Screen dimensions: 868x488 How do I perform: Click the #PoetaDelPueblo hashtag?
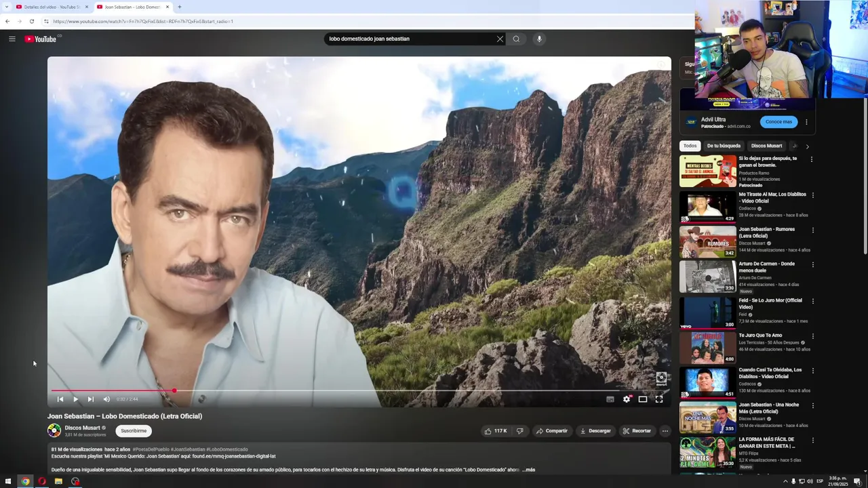coord(151,449)
